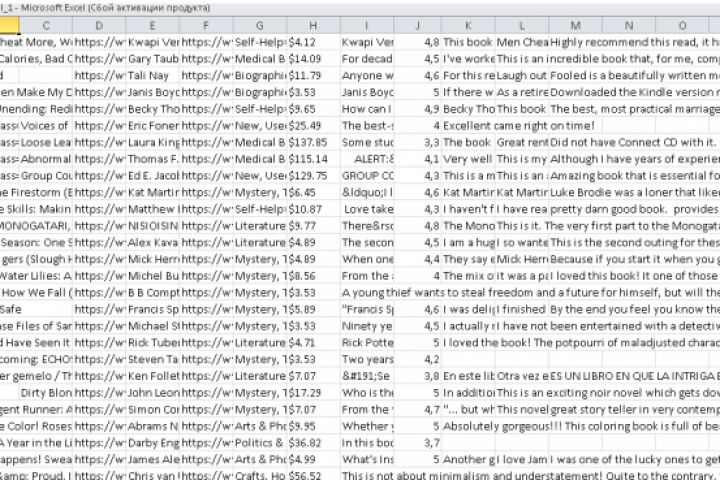Select the rating cell 4,9
The image size is (720, 480).
pos(417,109)
